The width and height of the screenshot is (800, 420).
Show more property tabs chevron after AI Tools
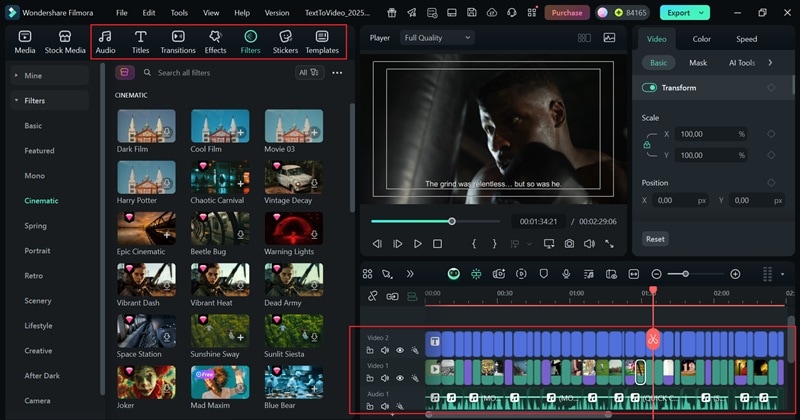pyautogui.click(x=770, y=63)
